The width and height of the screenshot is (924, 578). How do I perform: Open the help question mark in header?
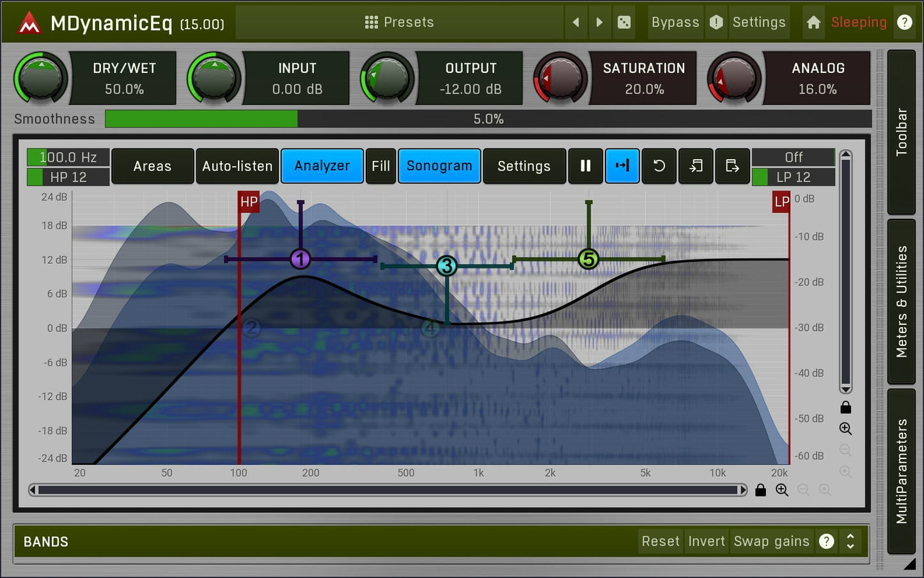coord(904,22)
